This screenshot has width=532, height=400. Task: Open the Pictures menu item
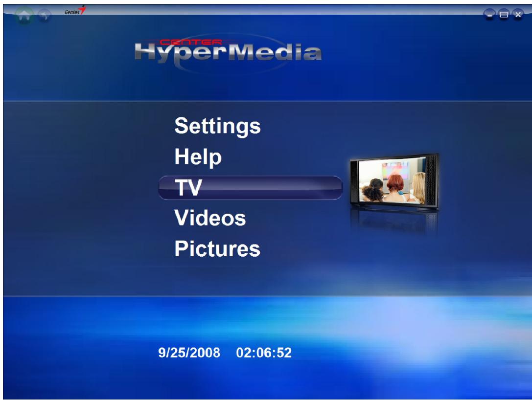[x=217, y=248]
